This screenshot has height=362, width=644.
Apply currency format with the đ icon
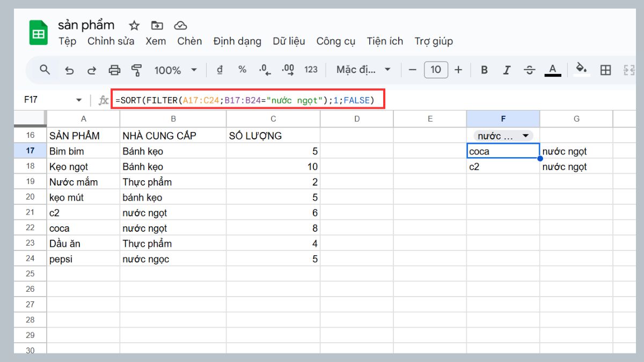point(219,70)
